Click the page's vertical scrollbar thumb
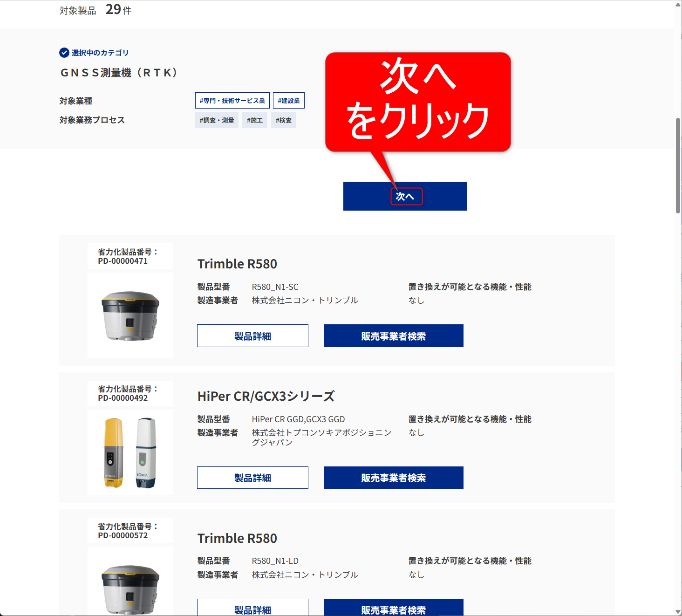682x616 pixels. click(x=678, y=165)
